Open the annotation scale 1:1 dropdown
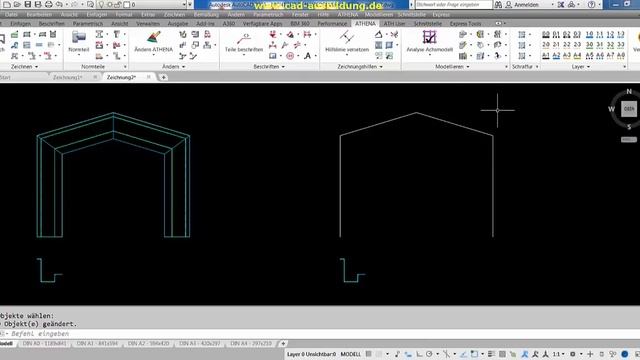 (x=558, y=354)
